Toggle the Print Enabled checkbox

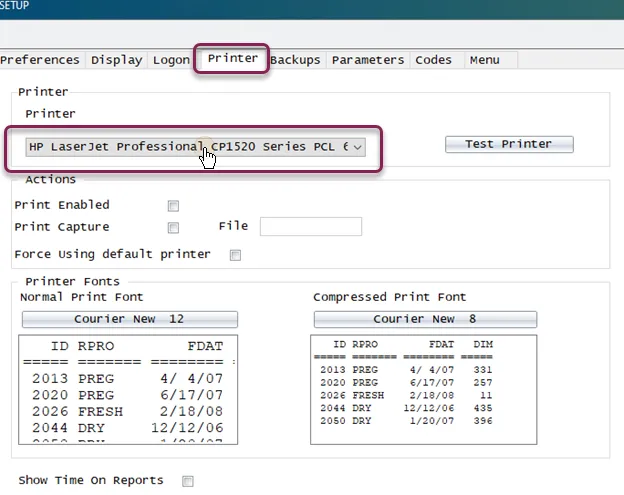[x=173, y=206]
